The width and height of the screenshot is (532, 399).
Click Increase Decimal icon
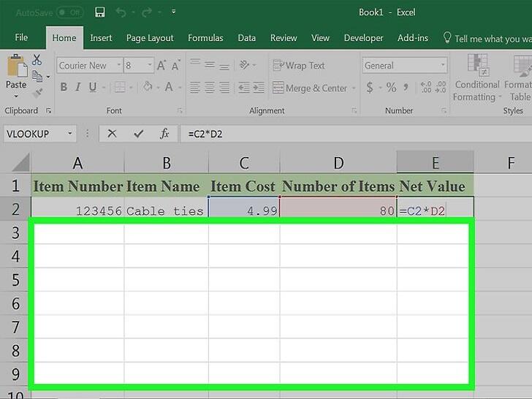[426, 87]
